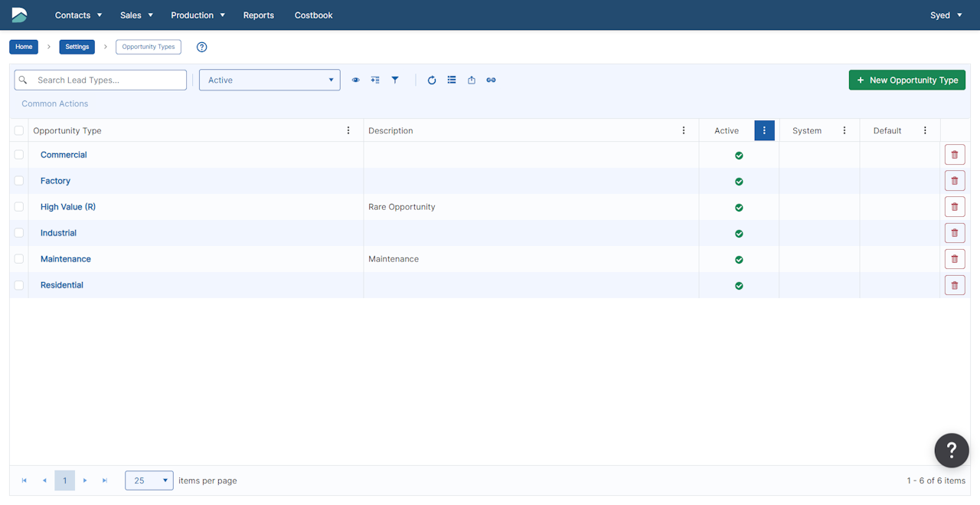The width and height of the screenshot is (980, 505).
Task: Click the add-column icon beside the eye
Action: coord(375,80)
